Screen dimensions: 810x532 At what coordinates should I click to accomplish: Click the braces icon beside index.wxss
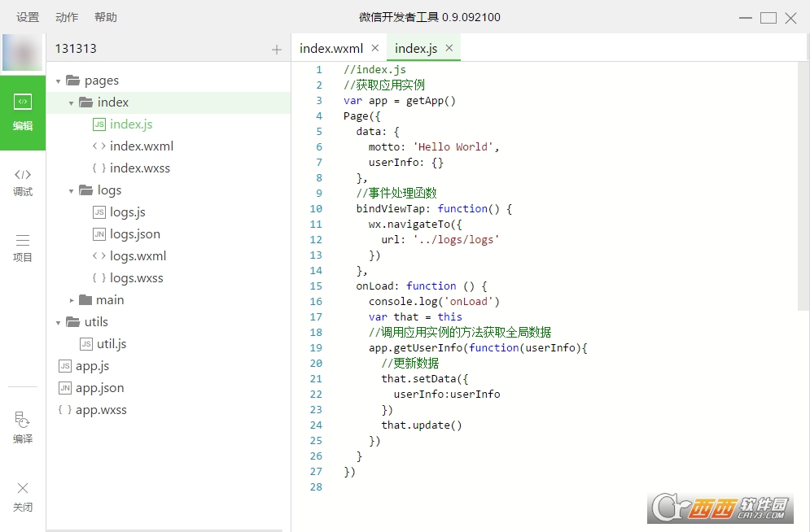click(x=99, y=168)
